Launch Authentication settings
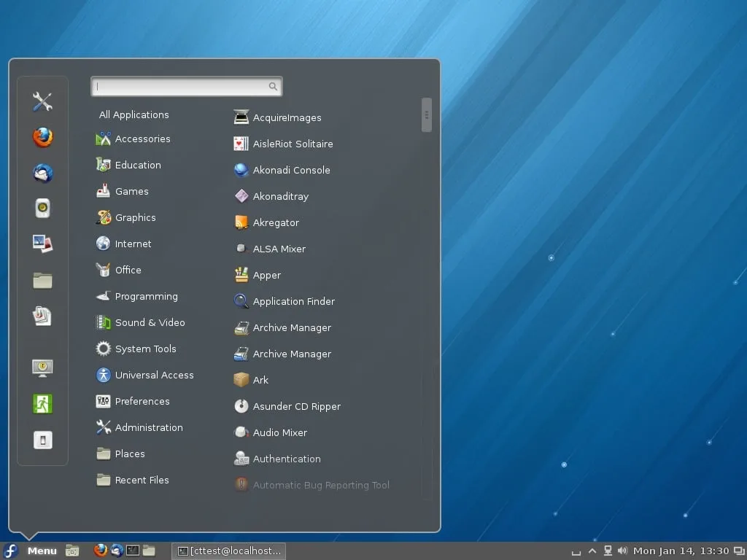747x560 pixels. [277, 459]
